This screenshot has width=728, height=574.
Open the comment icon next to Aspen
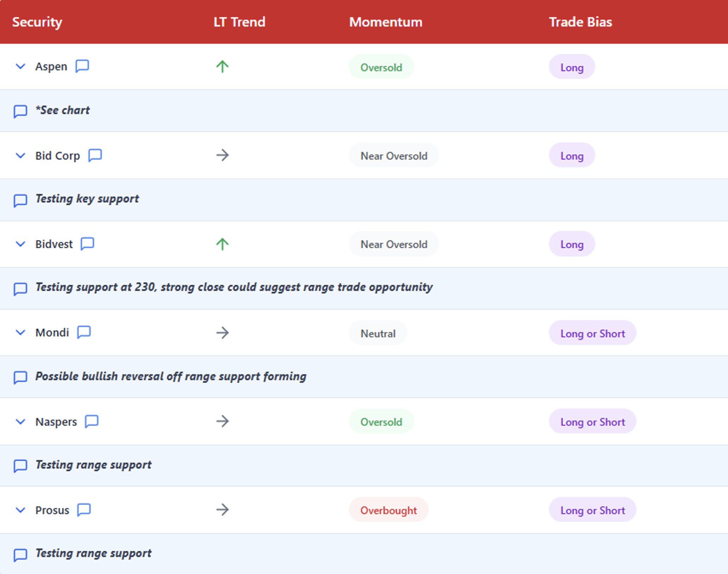82,66
